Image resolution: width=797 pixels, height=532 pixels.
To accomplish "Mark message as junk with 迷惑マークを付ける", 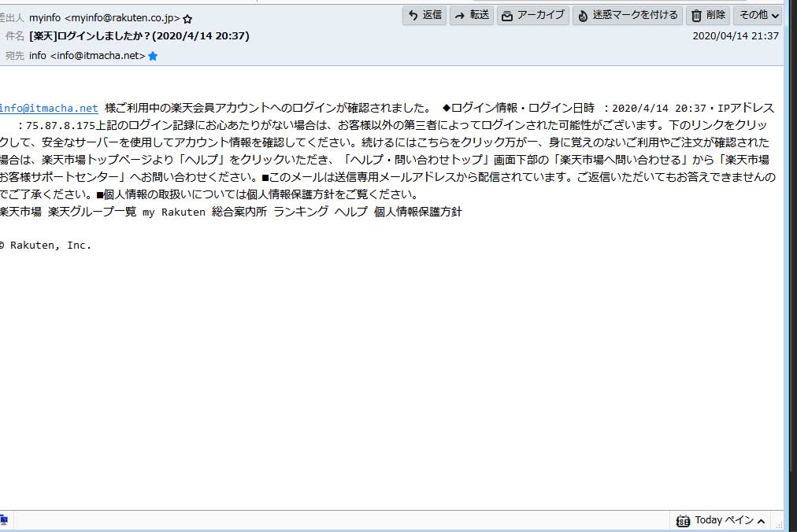I will coord(627,16).
